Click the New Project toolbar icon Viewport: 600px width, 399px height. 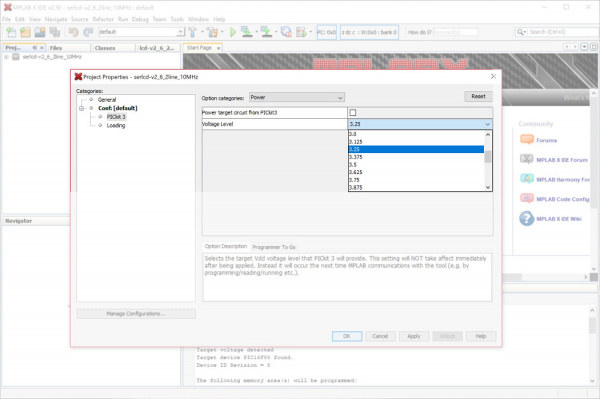pyautogui.click(x=25, y=32)
